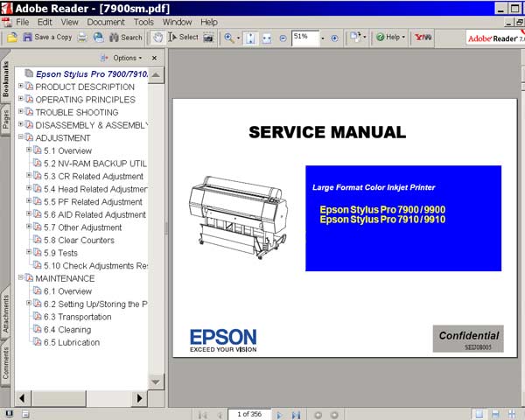The width and height of the screenshot is (525, 420).
Task: Collapse the MAINTENANCE bookmark
Action: click(21, 277)
